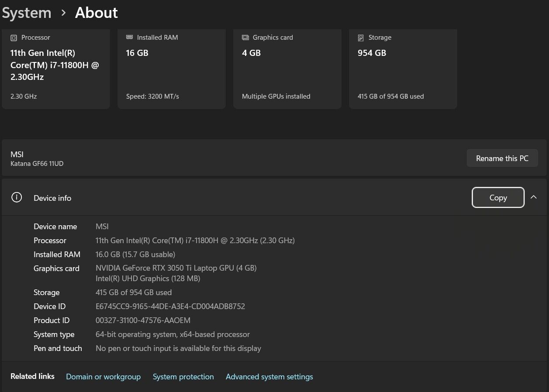Screen dimensions: 549x392
Task: Click 'Speed: 3200 MT/s' text
Action: pyautogui.click(x=152, y=96)
